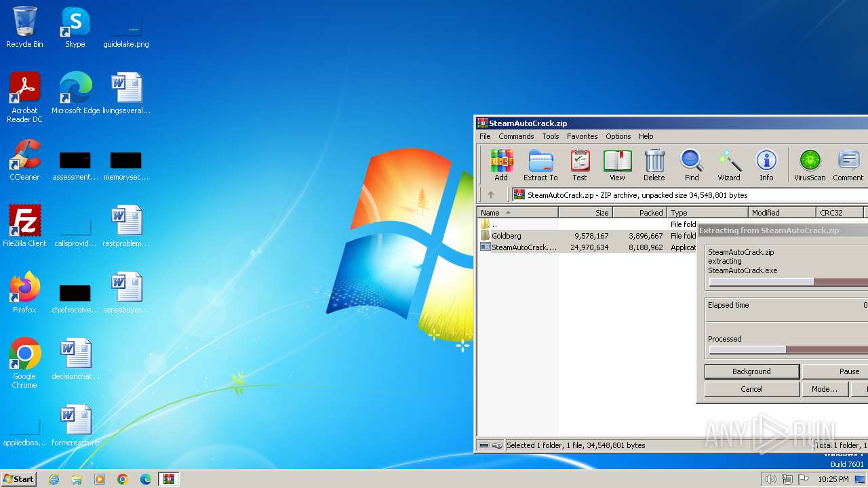This screenshot has height=488, width=868.
Task: Click the Extract To toolbar icon
Action: [540, 165]
